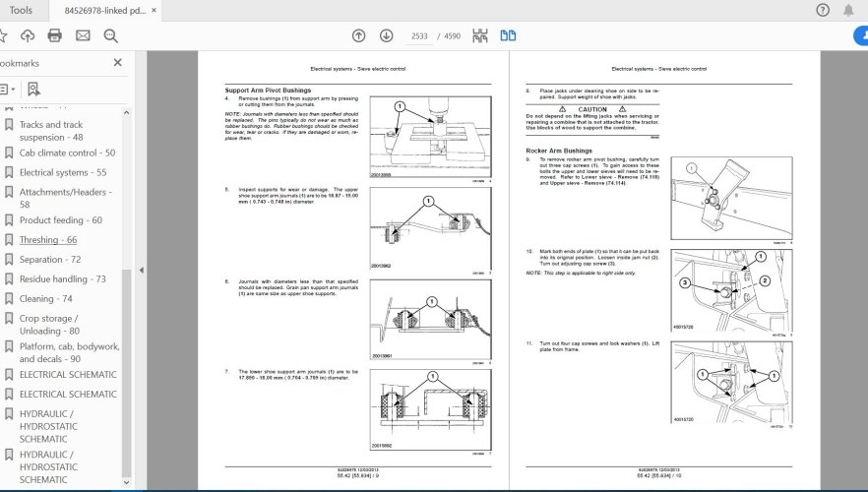This screenshot has width=868, height=492.
Task: Click the lower shoe journals illustration for step 7
Action: 431,409
